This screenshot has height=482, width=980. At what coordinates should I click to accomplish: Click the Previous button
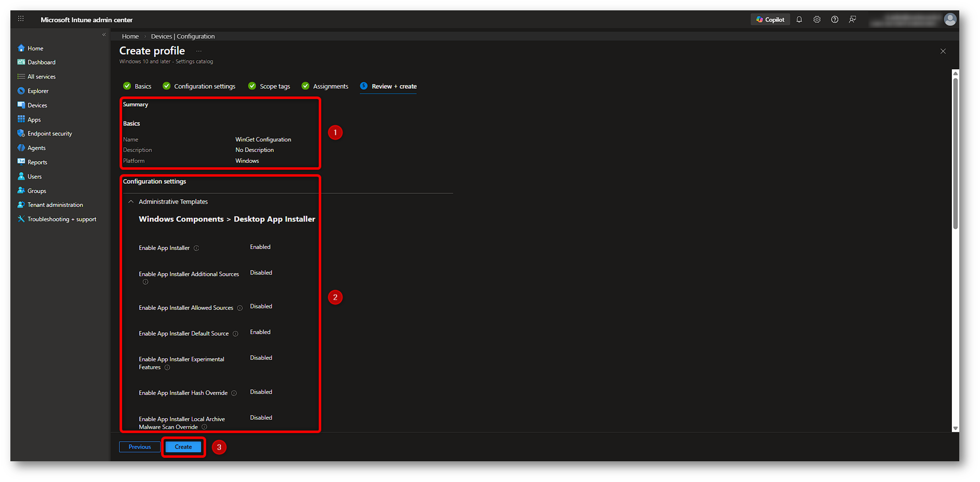140,447
